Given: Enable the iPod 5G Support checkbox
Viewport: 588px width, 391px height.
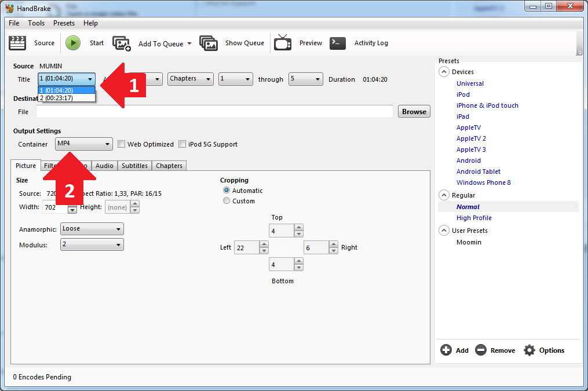Looking at the screenshot, I should click(182, 144).
